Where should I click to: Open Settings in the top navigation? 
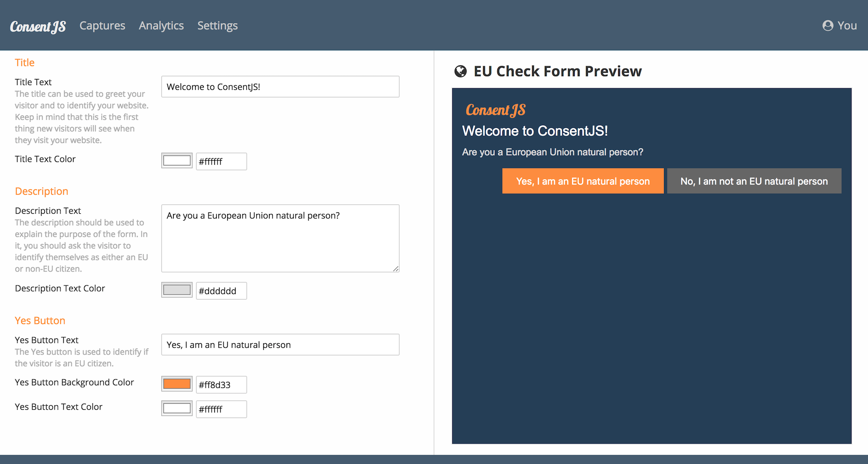click(x=217, y=26)
